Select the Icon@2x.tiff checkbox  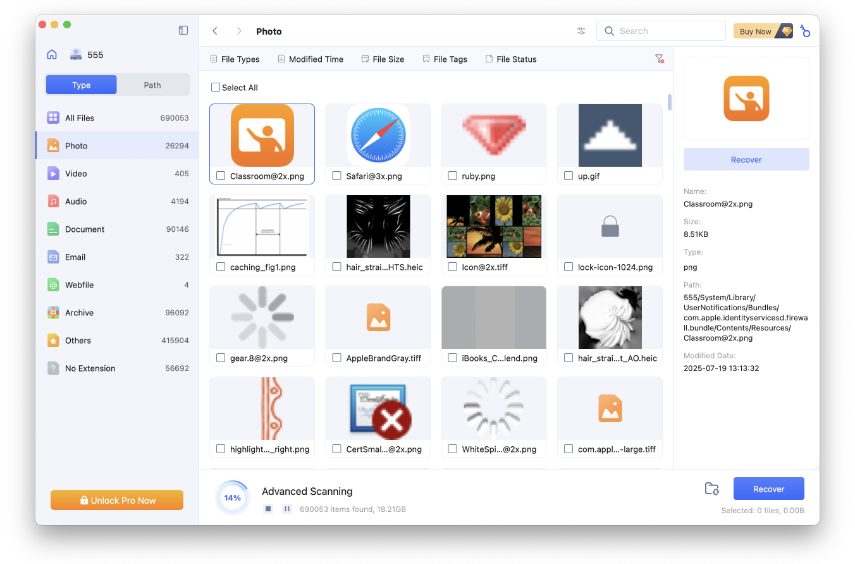click(x=452, y=267)
